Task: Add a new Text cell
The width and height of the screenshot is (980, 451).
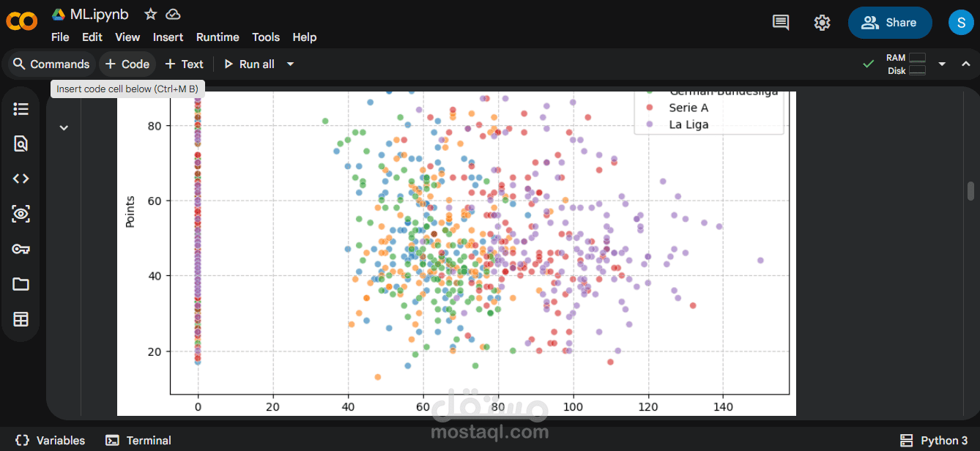Action: (184, 64)
